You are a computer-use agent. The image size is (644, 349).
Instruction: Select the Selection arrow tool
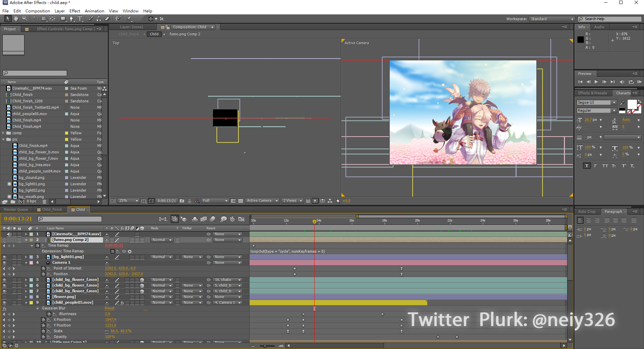tap(8, 19)
